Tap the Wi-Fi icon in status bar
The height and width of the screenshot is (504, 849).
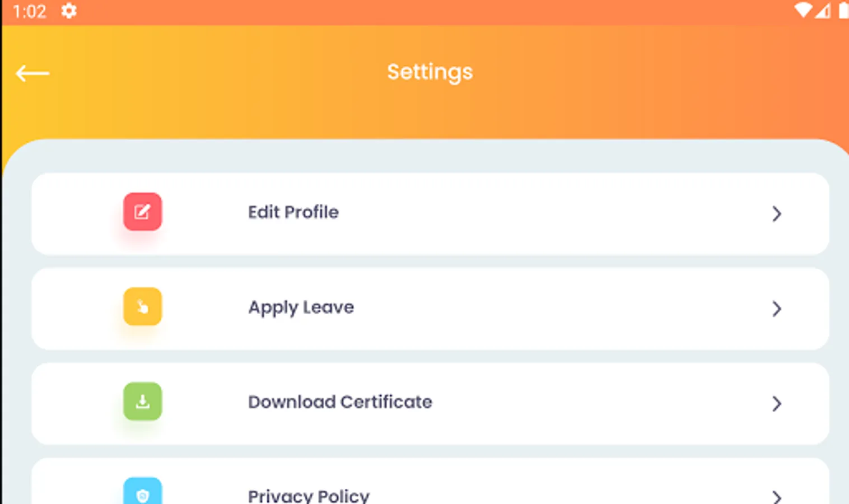(x=803, y=11)
